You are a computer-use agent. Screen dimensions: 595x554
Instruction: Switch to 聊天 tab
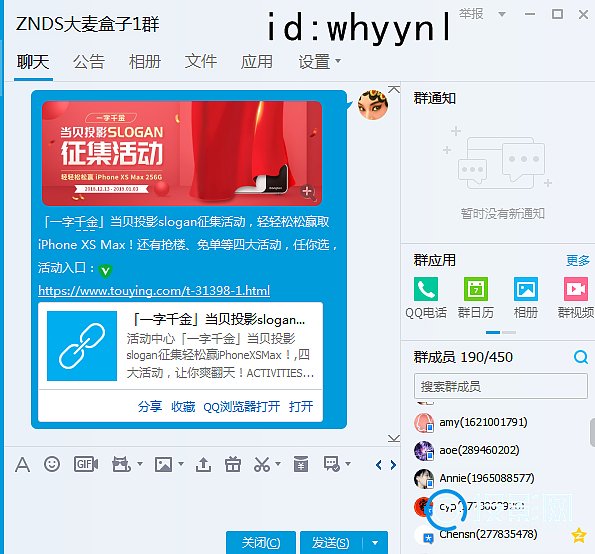tap(33, 61)
